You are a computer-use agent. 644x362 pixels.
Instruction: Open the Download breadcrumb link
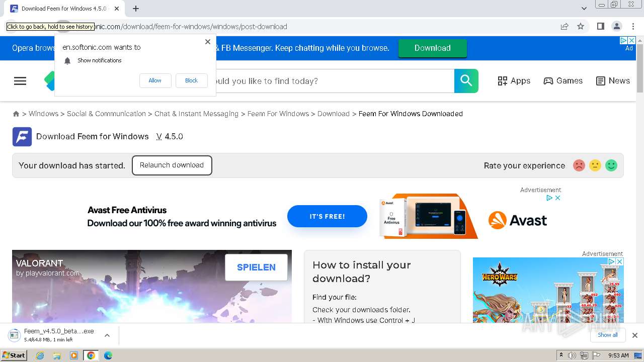coord(334,114)
